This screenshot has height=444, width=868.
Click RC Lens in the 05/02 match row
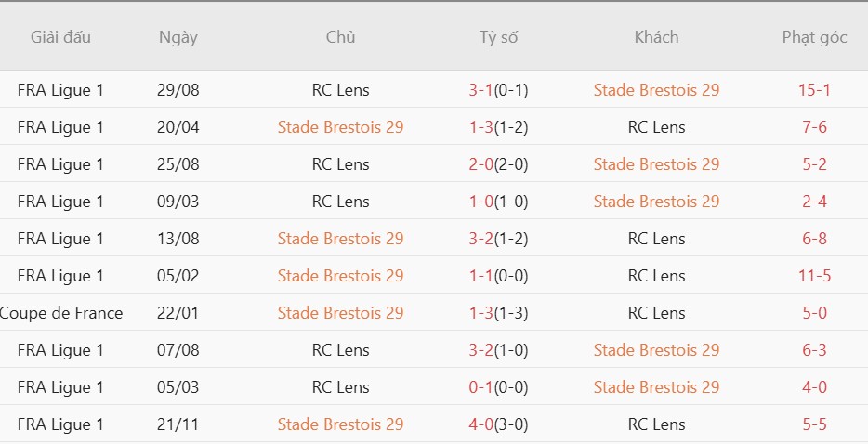pos(656,276)
